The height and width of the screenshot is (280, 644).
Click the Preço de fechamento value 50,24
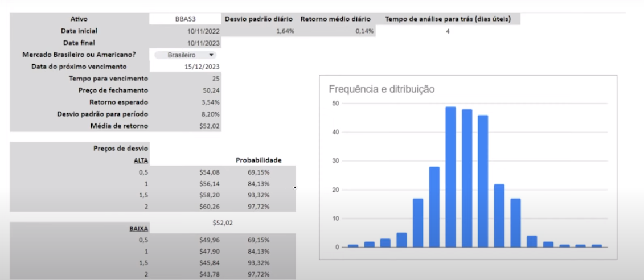pos(211,90)
